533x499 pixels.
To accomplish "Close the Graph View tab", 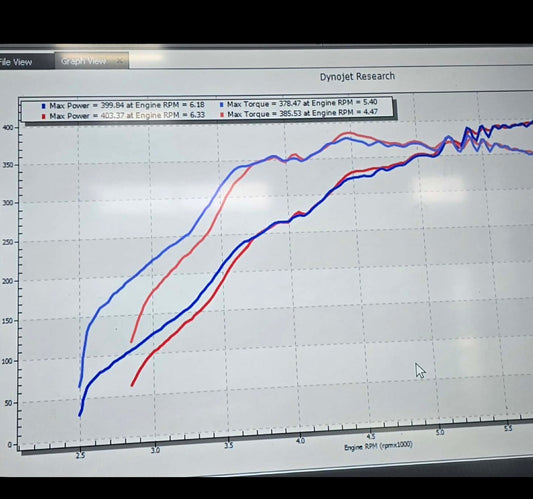I will coord(119,61).
